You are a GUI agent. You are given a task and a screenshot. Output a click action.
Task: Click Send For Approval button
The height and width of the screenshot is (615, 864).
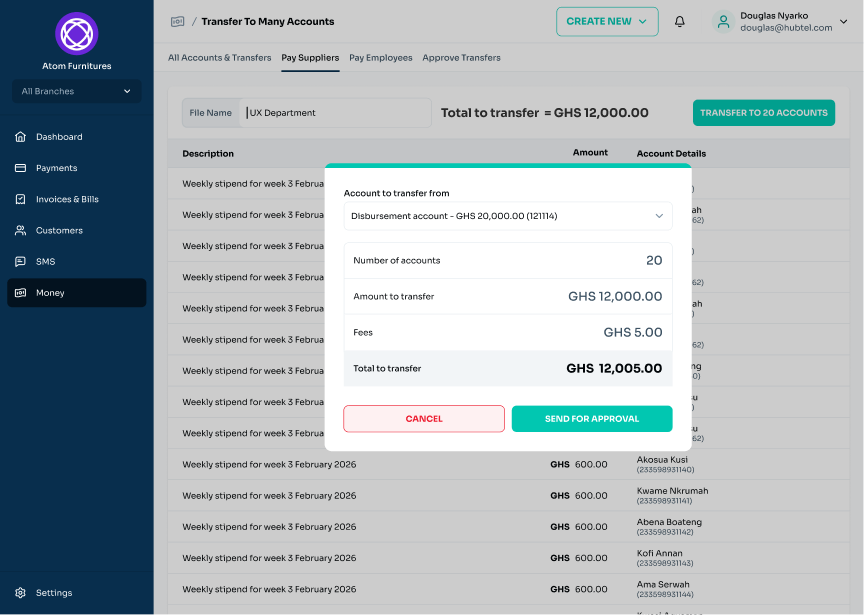coord(592,419)
